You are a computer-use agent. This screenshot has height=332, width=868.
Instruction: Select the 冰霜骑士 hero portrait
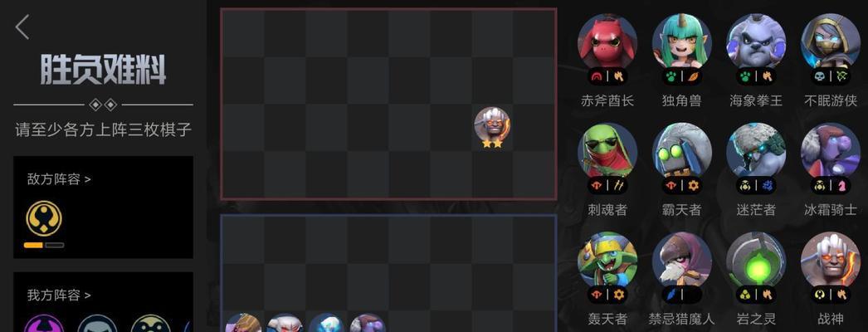tap(831, 152)
